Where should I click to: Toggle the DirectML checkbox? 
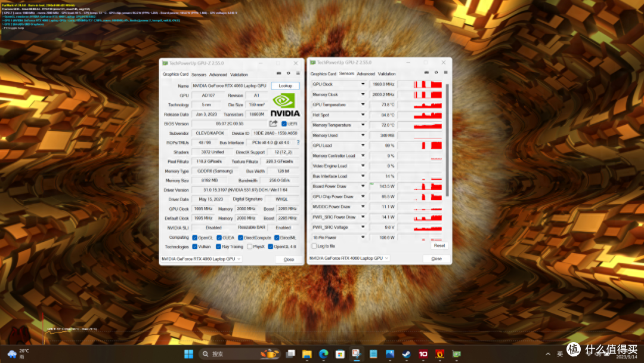(x=277, y=238)
